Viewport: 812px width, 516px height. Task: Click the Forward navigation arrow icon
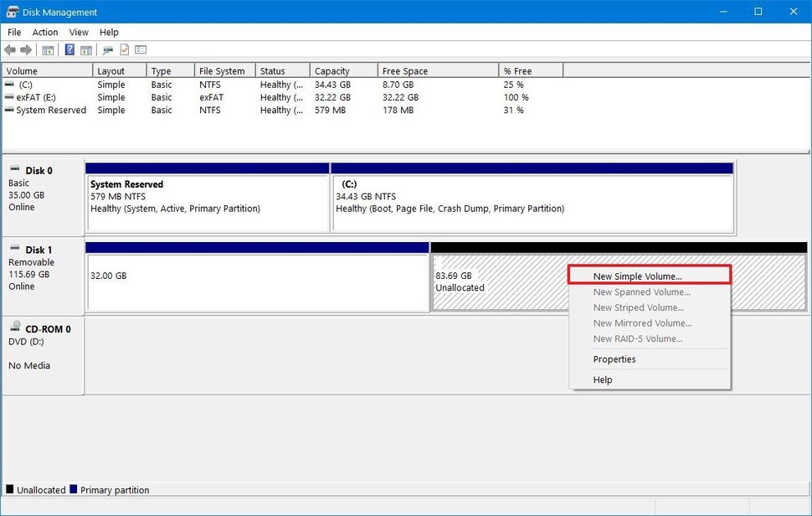pyautogui.click(x=24, y=49)
